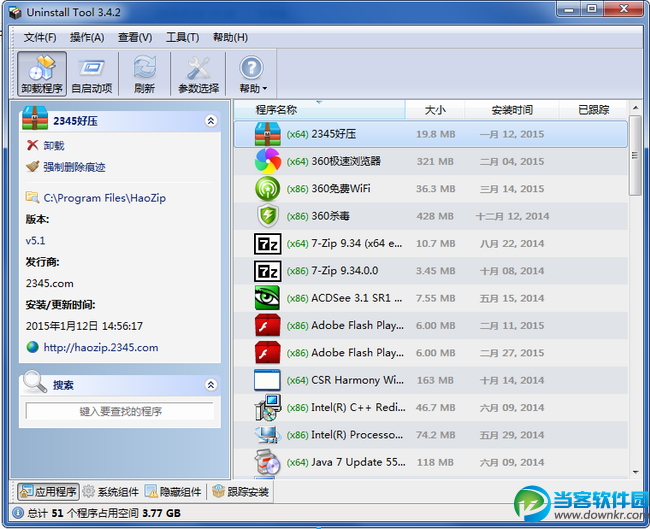Viewport: 650px width, 529px height.
Task: Click the 2015年1月12日 14:56:17 timestamp
Action: coord(84,326)
